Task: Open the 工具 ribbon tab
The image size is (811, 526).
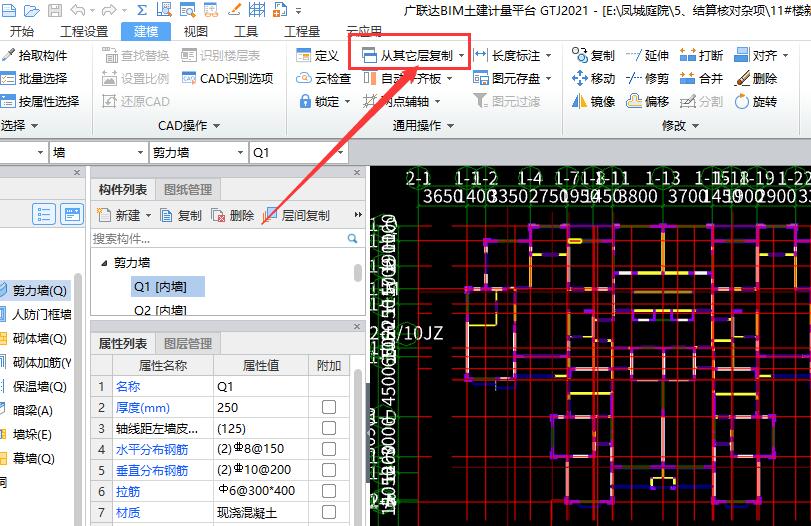Action: click(x=245, y=32)
